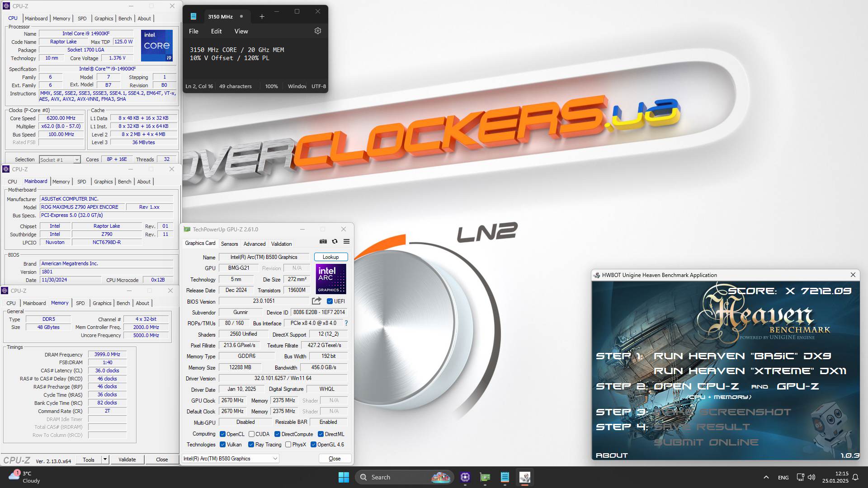The image size is (868, 488).
Task: Open SPD tab in top CPU-Z window
Action: click(x=82, y=19)
